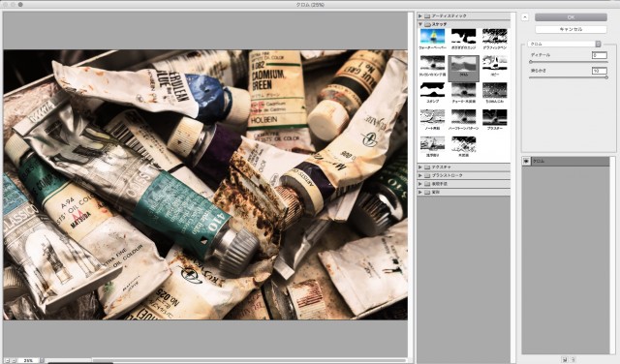Expand the アーティスティック filter folder
Image resolution: width=620 pixels, height=364 pixels.
(x=463, y=15)
